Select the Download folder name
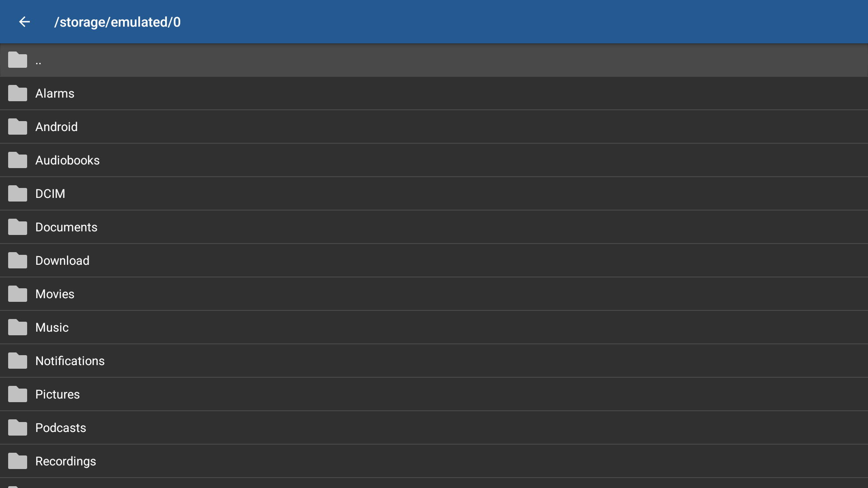The width and height of the screenshot is (868, 488). pos(62,261)
